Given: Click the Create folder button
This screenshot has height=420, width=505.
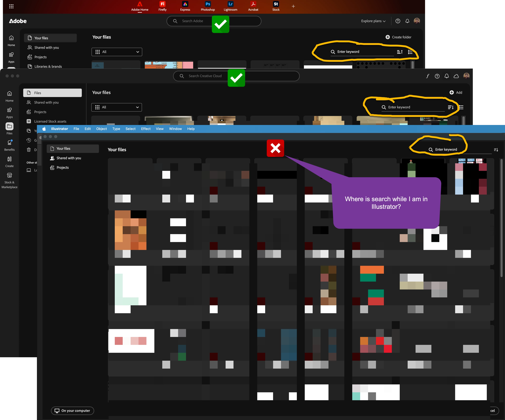Looking at the screenshot, I should point(398,37).
